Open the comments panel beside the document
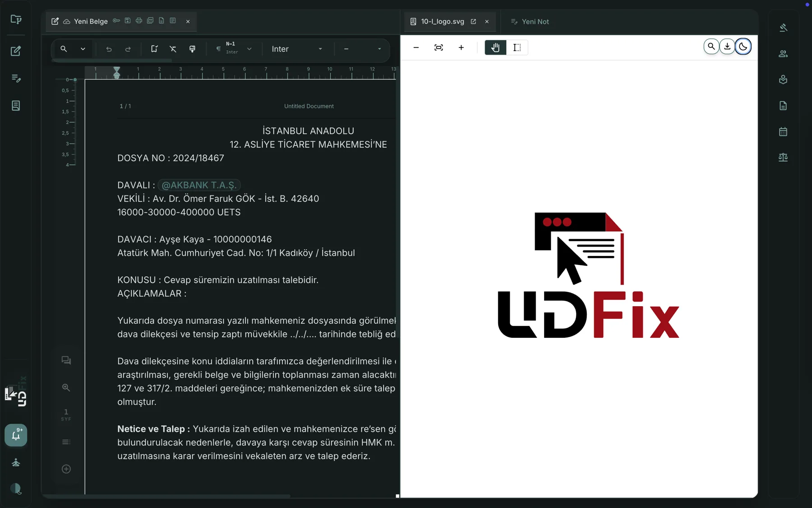Image resolution: width=812 pixels, height=508 pixels. tap(66, 360)
